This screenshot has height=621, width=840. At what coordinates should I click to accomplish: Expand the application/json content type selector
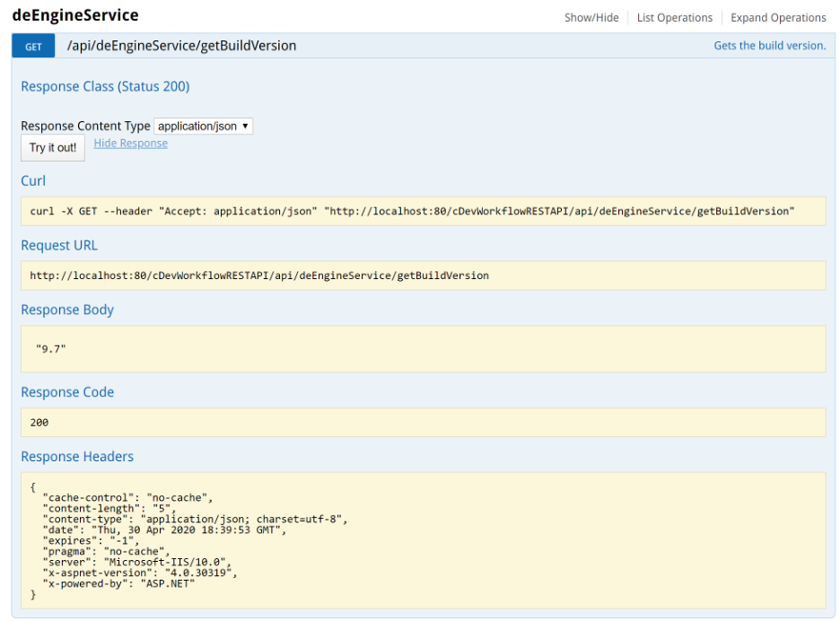pyautogui.click(x=203, y=126)
